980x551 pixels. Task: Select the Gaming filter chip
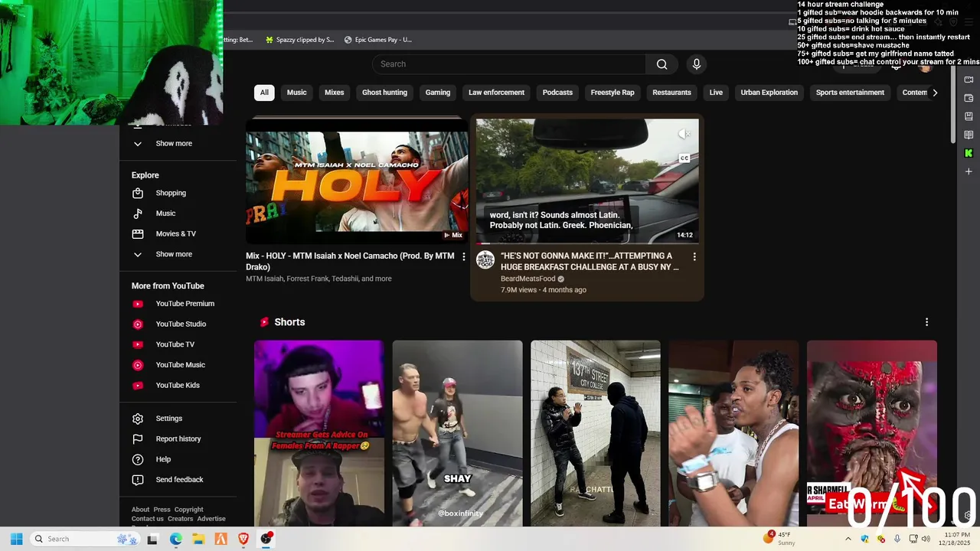[438, 93]
